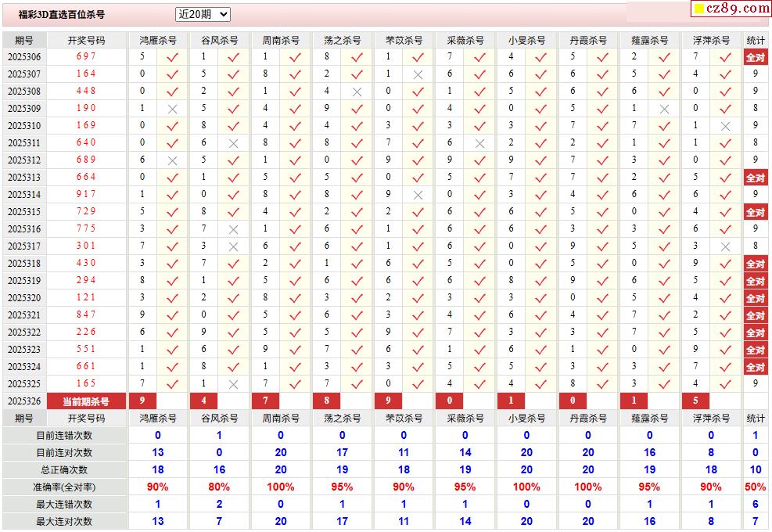Click the X mark for 芣苡杀号 in row 2025307
Viewport: 772px width, 532px height.
coord(418,74)
